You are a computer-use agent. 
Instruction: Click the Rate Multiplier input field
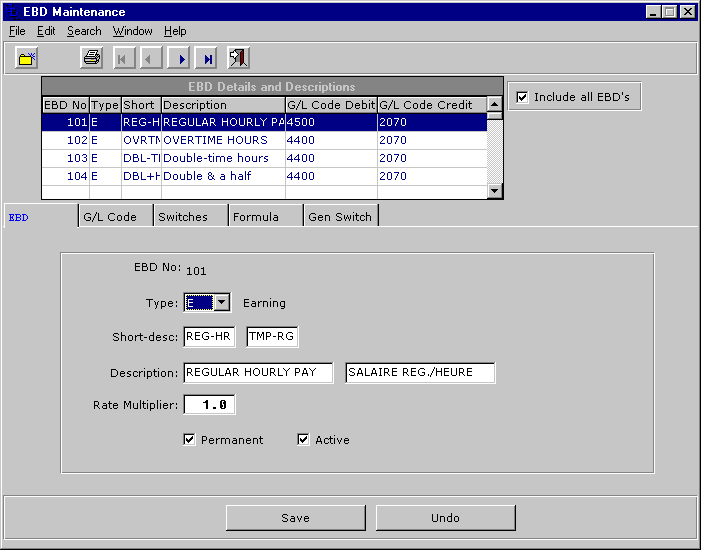click(210, 405)
